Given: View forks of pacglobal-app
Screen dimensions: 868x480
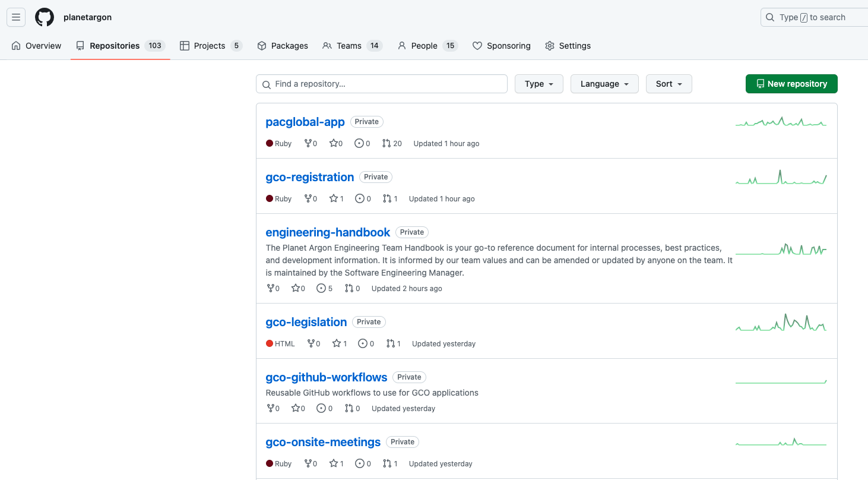Looking at the screenshot, I should point(311,143).
